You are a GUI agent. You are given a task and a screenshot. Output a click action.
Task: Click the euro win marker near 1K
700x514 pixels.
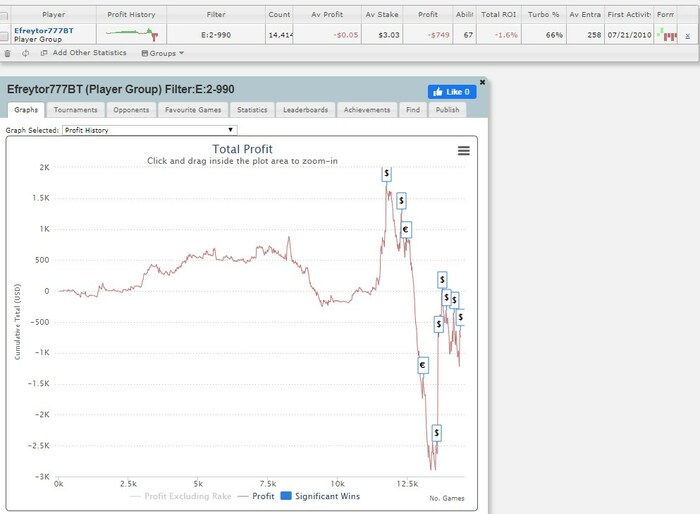pos(405,230)
